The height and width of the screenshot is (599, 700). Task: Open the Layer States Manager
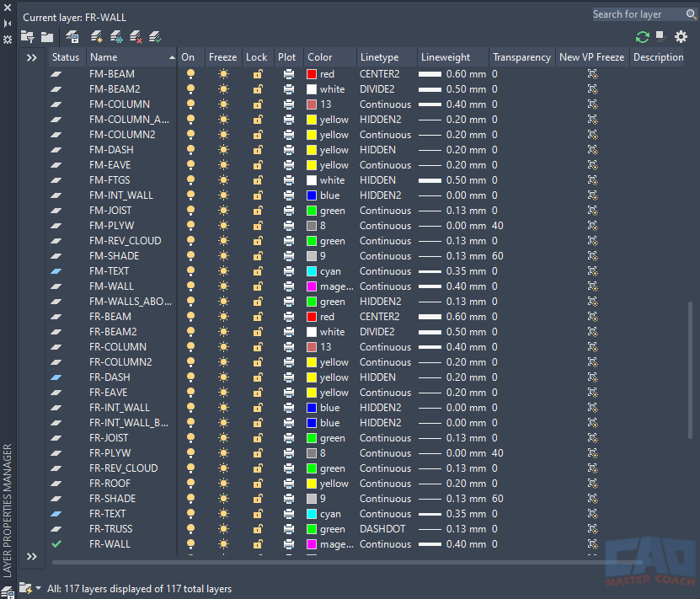(x=72, y=36)
